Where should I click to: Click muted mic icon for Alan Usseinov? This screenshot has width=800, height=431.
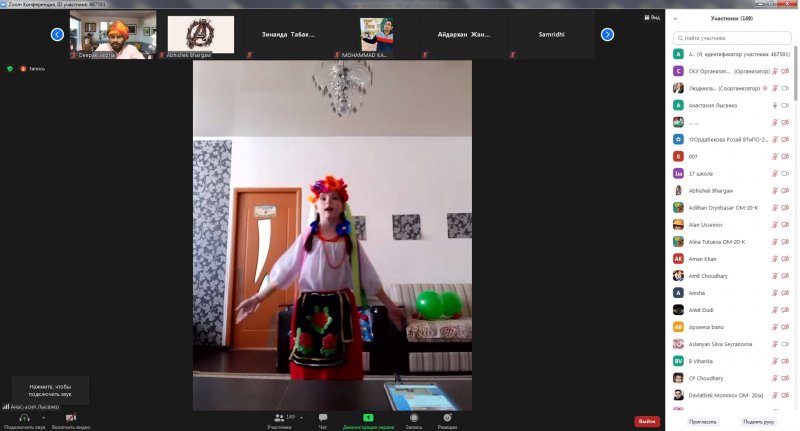[x=775, y=225]
